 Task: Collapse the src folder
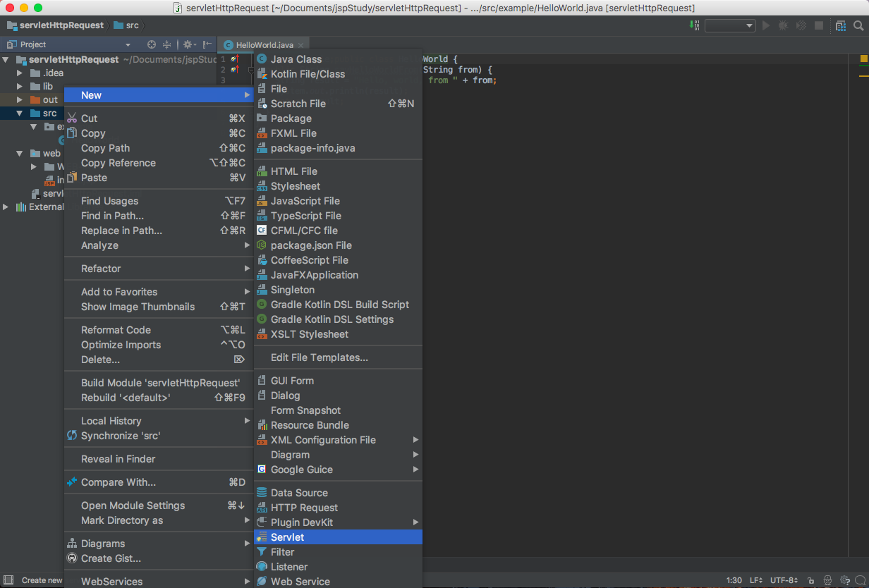click(x=20, y=114)
